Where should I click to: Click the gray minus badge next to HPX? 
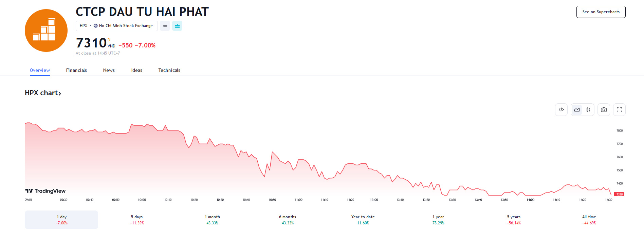click(165, 26)
